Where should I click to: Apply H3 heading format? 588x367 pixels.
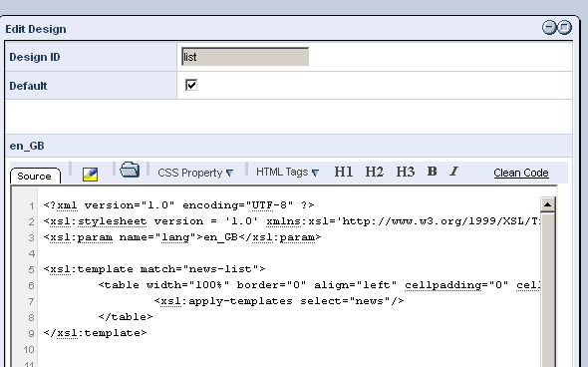tap(406, 172)
